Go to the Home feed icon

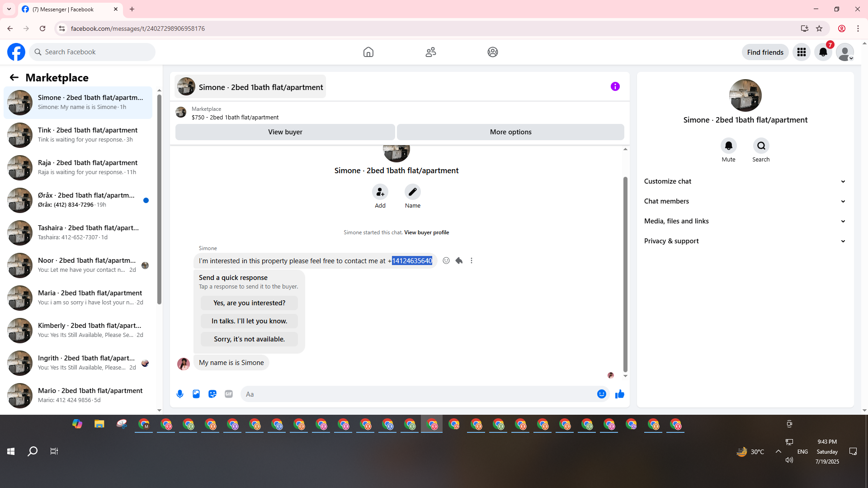click(x=368, y=52)
